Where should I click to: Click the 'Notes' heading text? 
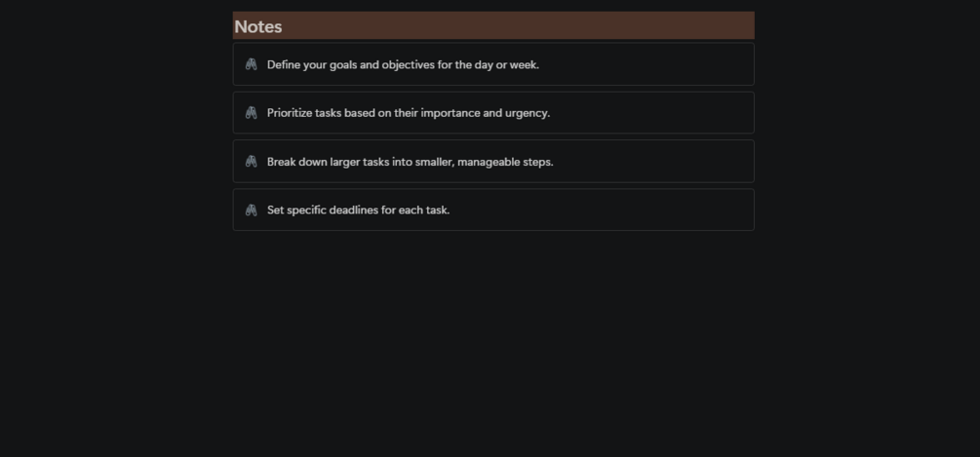pos(258,27)
